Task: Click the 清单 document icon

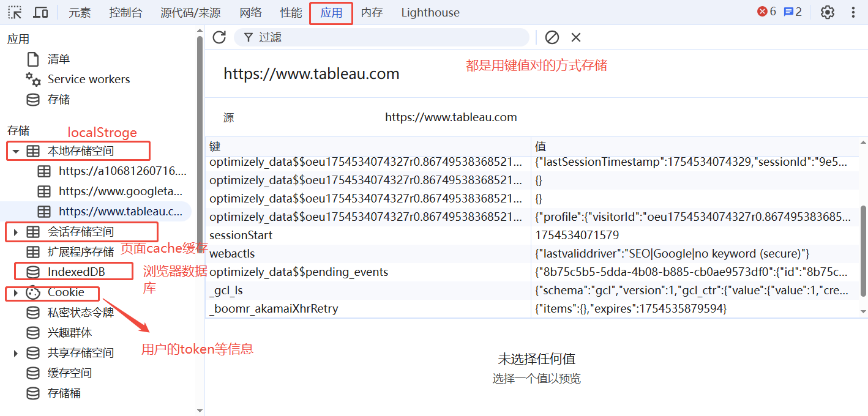Action: pos(33,59)
